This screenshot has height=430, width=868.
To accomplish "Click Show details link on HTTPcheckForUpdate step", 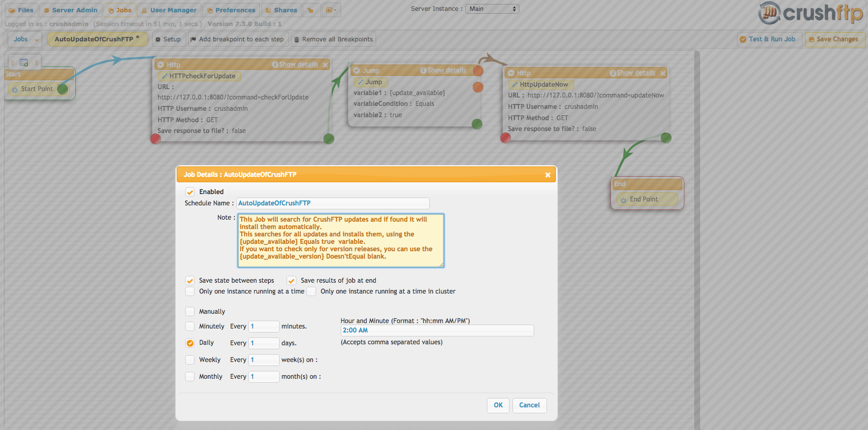I will [x=298, y=65].
